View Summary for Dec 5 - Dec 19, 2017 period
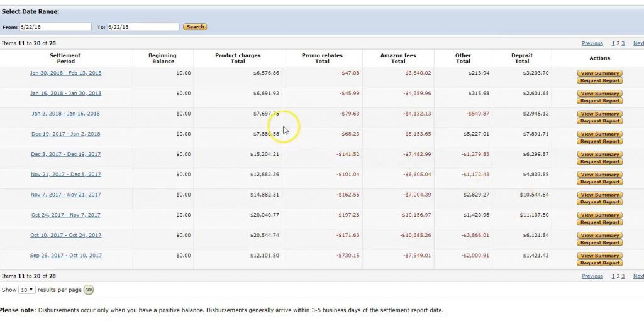This screenshot has height=331, width=644. click(x=599, y=155)
